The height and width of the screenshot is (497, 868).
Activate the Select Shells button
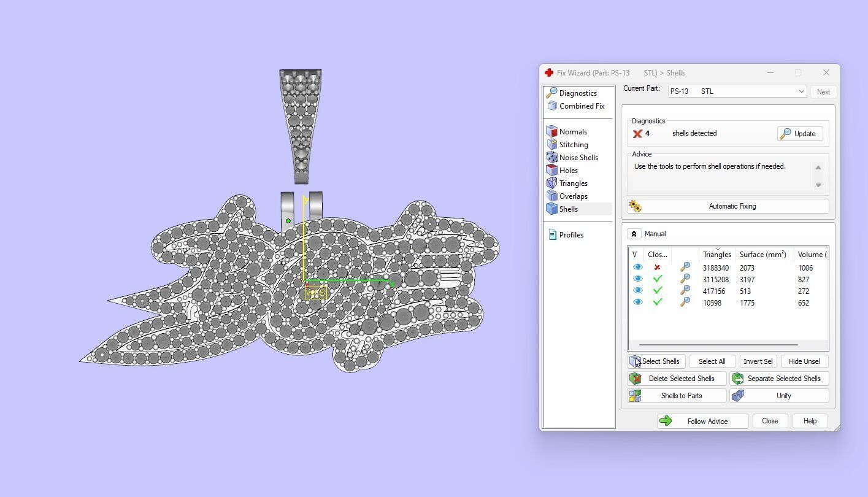coord(657,361)
